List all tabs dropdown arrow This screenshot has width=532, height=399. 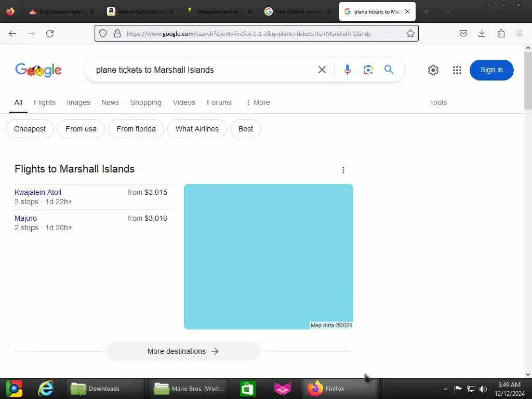tap(448, 12)
